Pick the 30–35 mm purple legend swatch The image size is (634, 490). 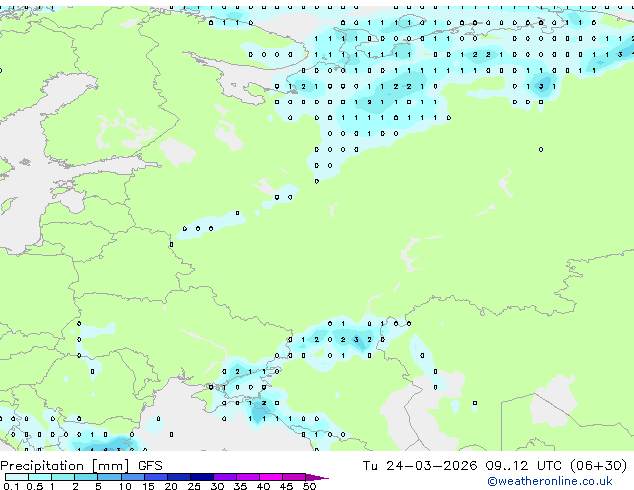225,477
